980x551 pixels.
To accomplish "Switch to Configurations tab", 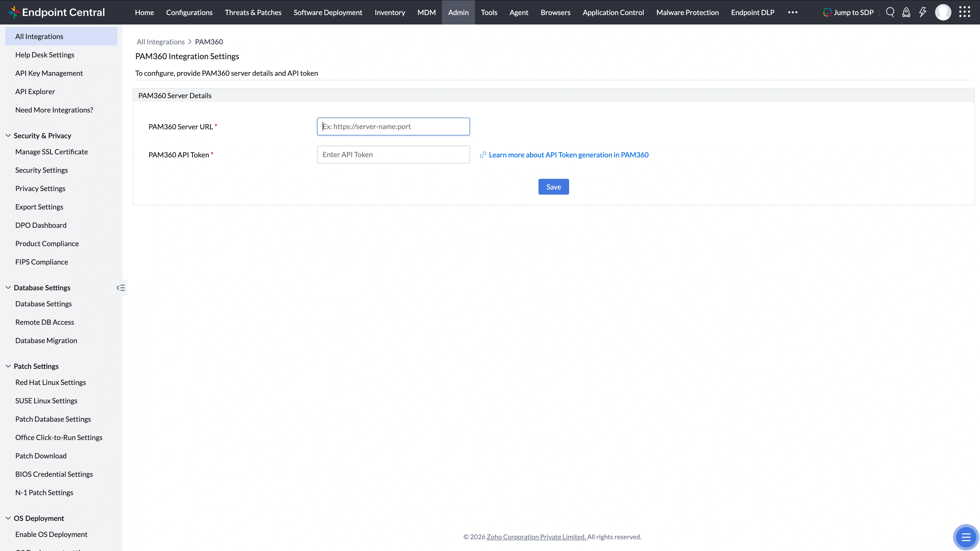I will click(x=189, y=12).
